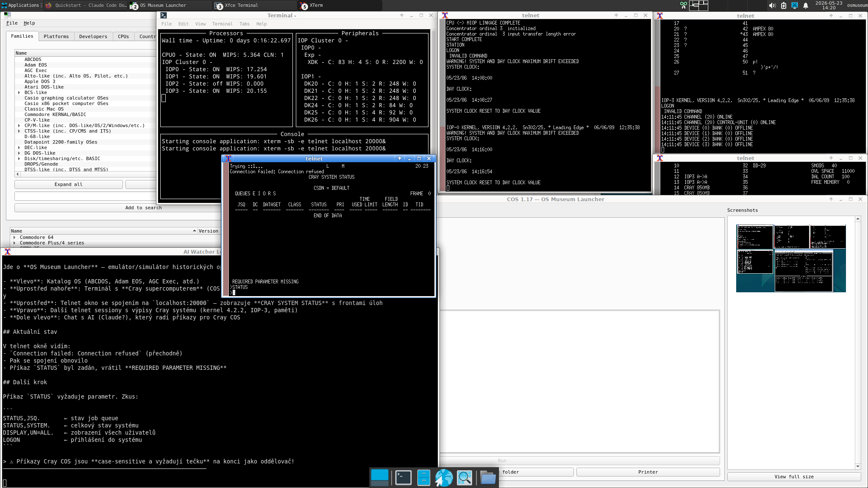
Task: Expand the DG DOS-like family node
Action: click(x=19, y=153)
